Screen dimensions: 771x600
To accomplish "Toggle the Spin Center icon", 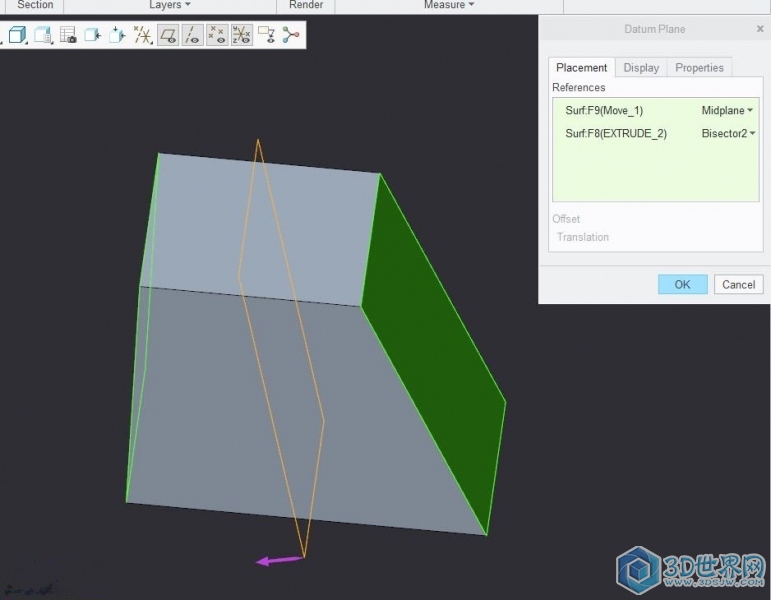I will click(x=291, y=35).
